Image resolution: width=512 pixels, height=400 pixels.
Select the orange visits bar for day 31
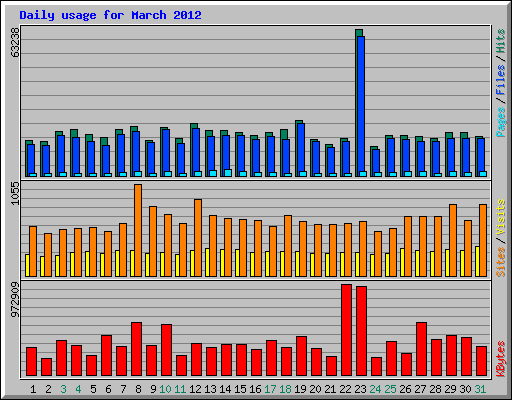[x=483, y=240]
